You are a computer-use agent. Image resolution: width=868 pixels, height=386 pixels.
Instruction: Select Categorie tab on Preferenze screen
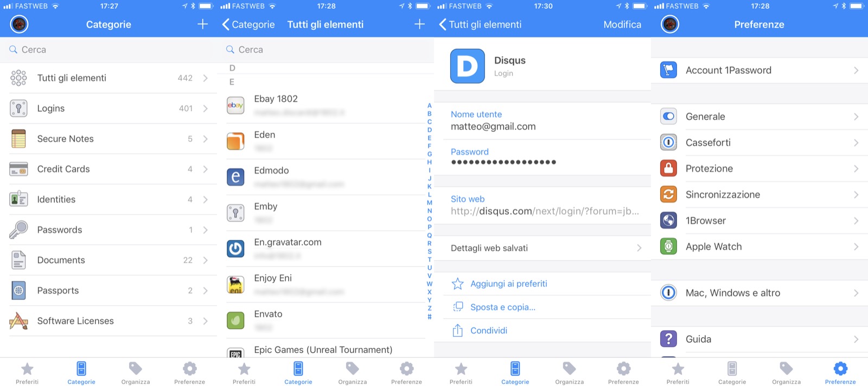[x=732, y=373]
